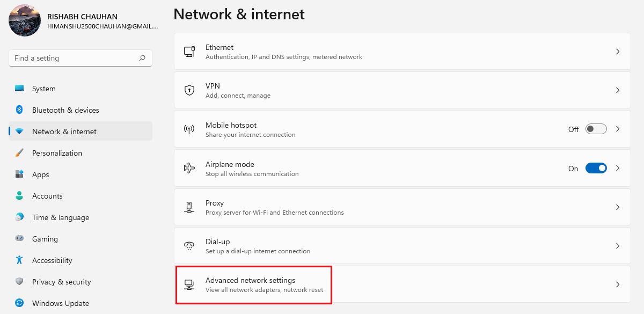Select the Ethernet adapter icon
The height and width of the screenshot is (314, 644).
189,51
